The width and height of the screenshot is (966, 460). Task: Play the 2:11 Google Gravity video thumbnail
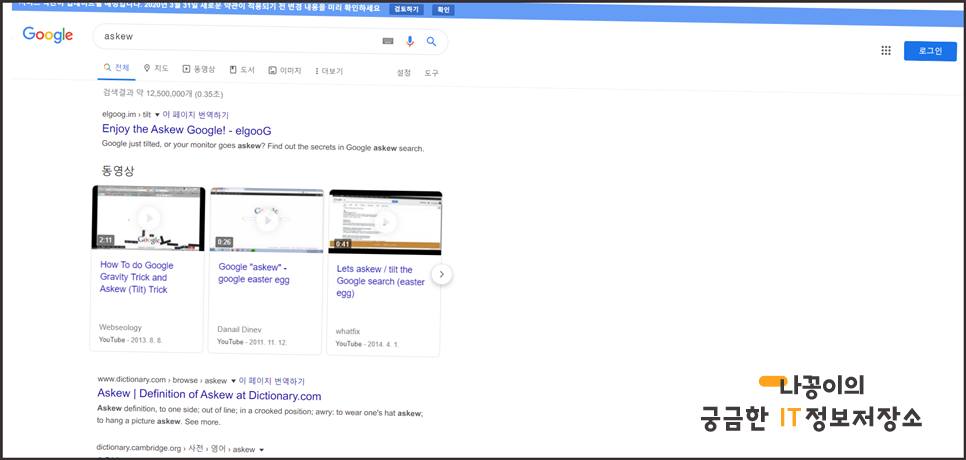(x=148, y=218)
